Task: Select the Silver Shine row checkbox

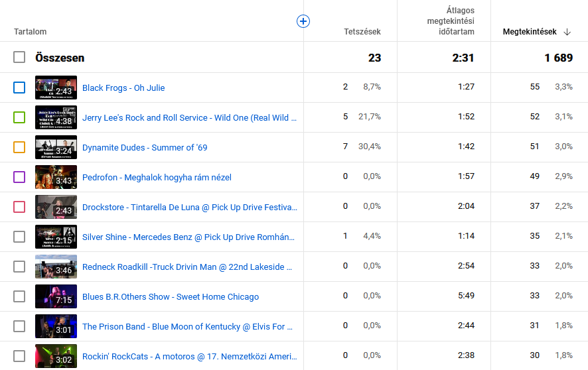Action: pyautogui.click(x=19, y=237)
